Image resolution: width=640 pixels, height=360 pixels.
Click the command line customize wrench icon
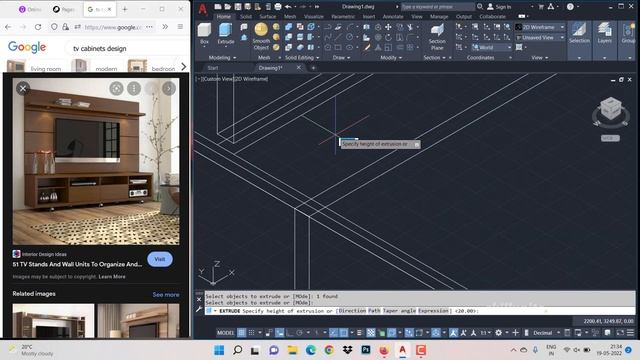[x=199, y=310]
